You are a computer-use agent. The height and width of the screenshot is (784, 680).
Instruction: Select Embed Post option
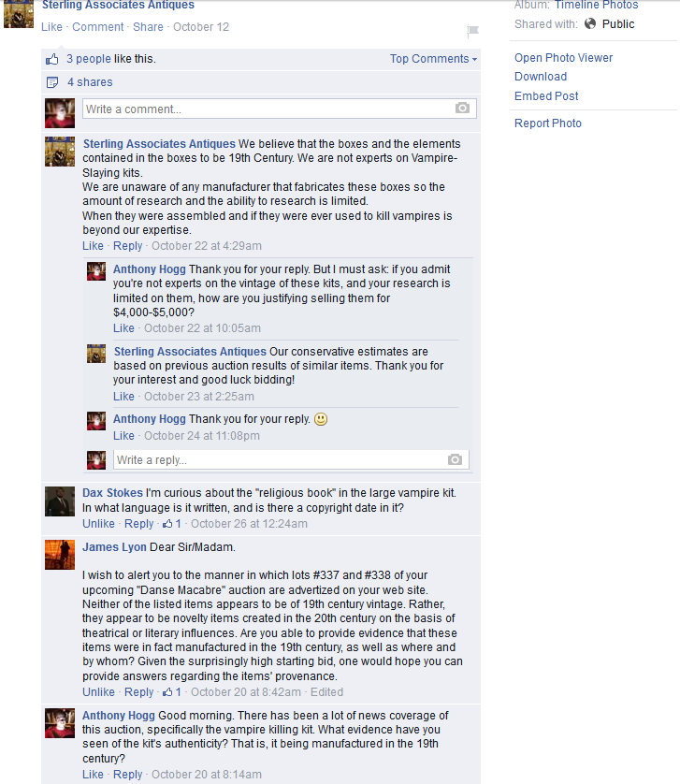coord(546,96)
